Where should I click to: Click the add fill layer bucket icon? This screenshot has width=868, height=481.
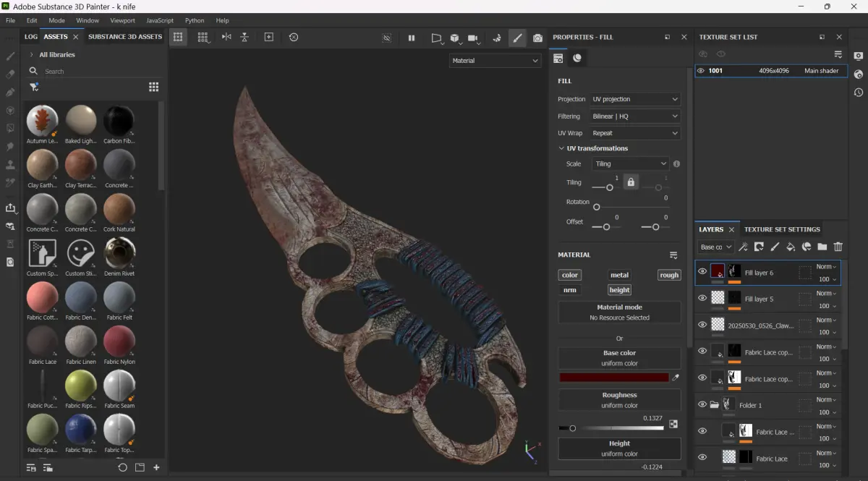791,247
